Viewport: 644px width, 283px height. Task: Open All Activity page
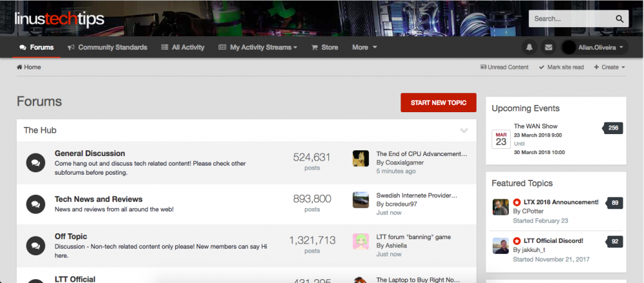pyautogui.click(x=183, y=47)
